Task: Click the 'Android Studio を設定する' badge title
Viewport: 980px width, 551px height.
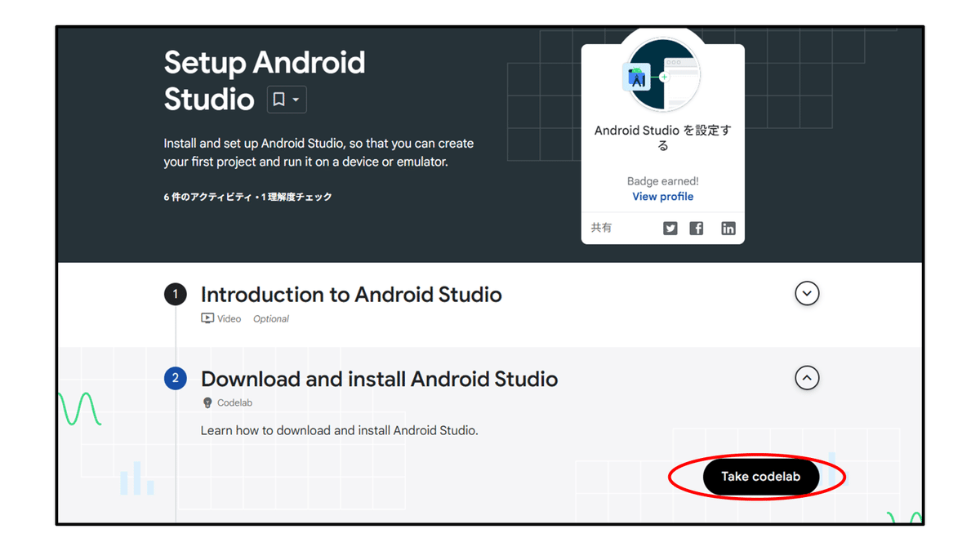Action: pos(663,138)
